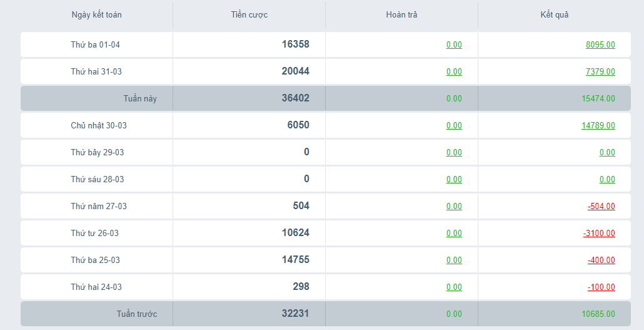The image size is (644, 330).
Task: Select the Thứ tư 26-03 date cell
Action: tap(94, 234)
